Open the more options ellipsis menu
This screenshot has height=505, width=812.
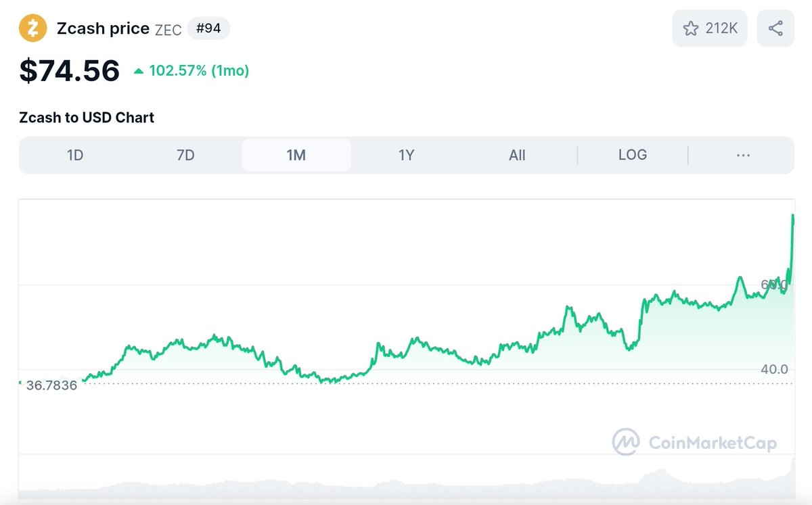coord(743,155)
